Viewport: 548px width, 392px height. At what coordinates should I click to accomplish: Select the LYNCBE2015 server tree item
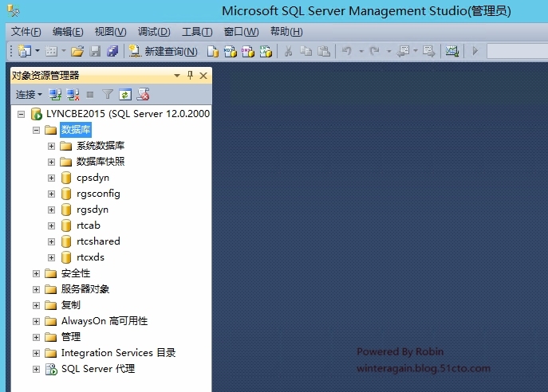click(128, 114)
